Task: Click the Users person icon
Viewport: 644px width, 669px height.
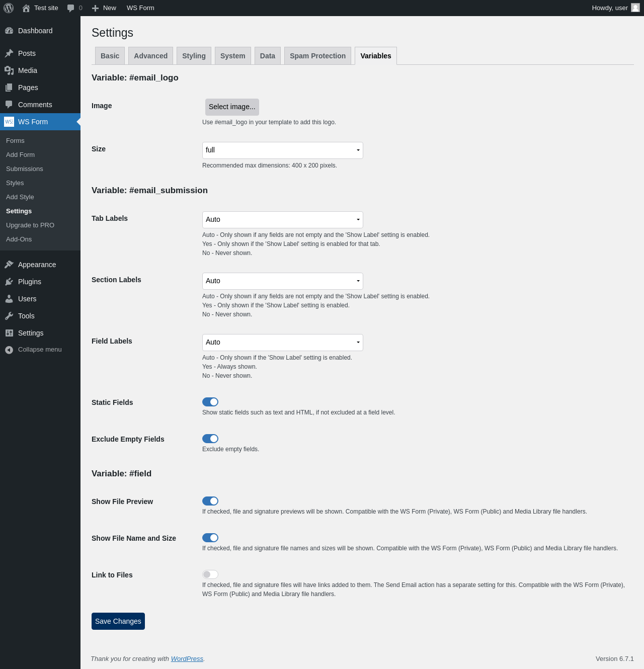Action: (x=9, y=299)
